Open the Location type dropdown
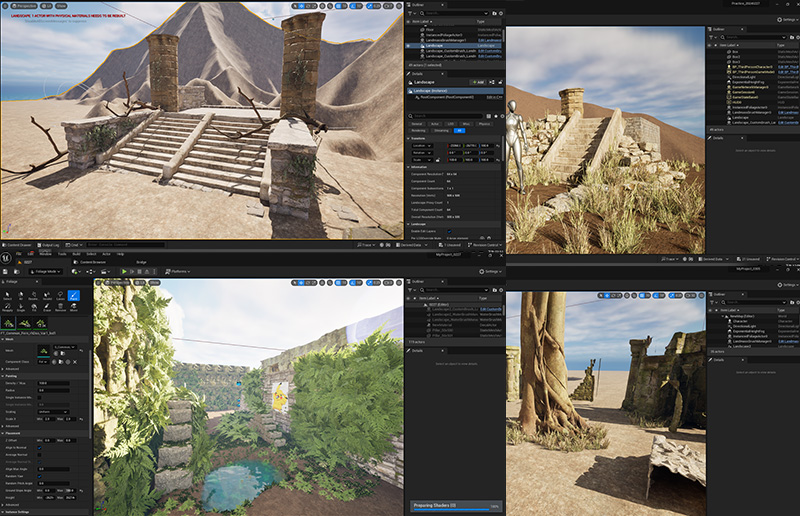This screenshot has width=800, height=516. tap(422, 146)
